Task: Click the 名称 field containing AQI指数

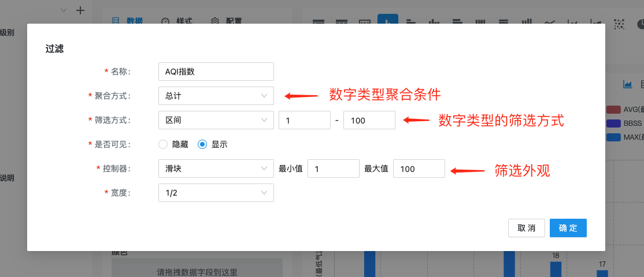Action: pos(216,72)
